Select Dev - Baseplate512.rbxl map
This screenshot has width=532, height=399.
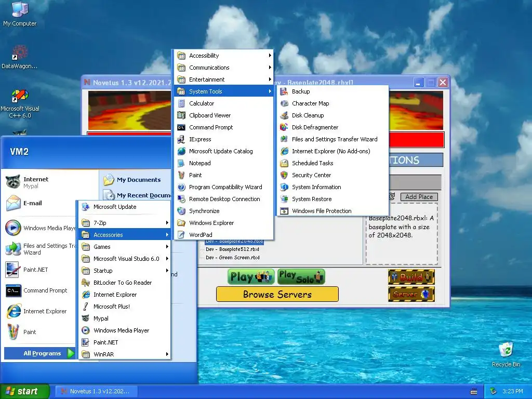pos(232,249)
